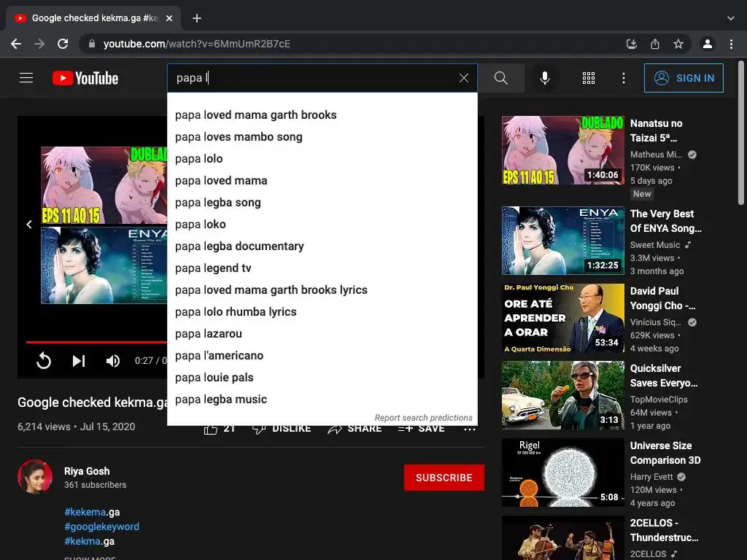Choose papa loved mama garth brooks lyrics
This screenshot has height=560, width=747.
point(322,290)
